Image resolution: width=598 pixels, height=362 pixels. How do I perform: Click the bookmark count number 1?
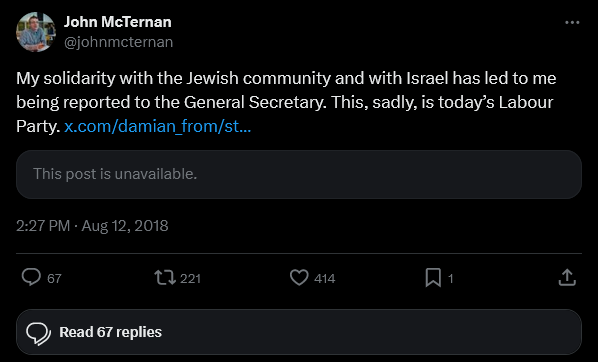(x=450, y=278)
